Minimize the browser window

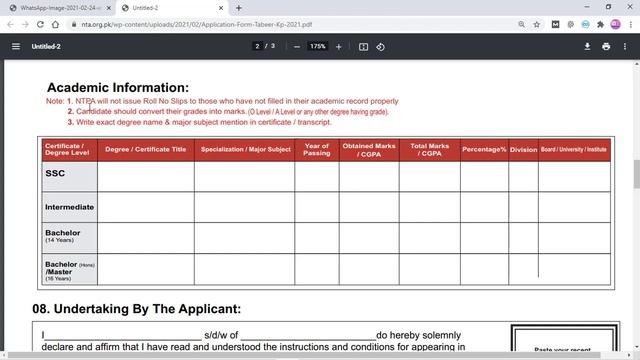[587, 7]
